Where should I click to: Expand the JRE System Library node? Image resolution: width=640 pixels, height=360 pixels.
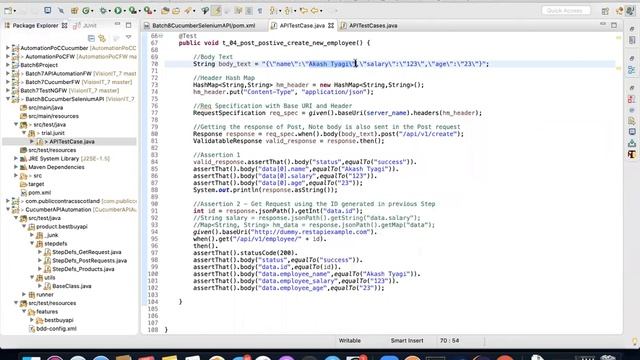pyautogui.click(x=16, y=158)
